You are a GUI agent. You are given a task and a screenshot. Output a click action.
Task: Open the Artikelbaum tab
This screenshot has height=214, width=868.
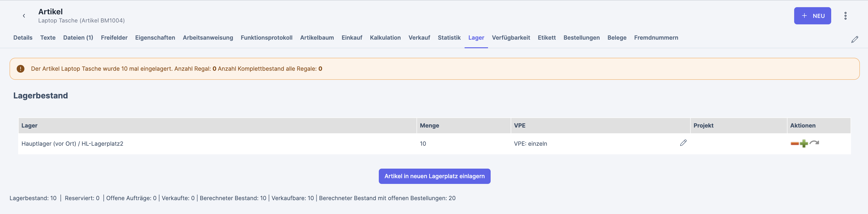[317, 38]
